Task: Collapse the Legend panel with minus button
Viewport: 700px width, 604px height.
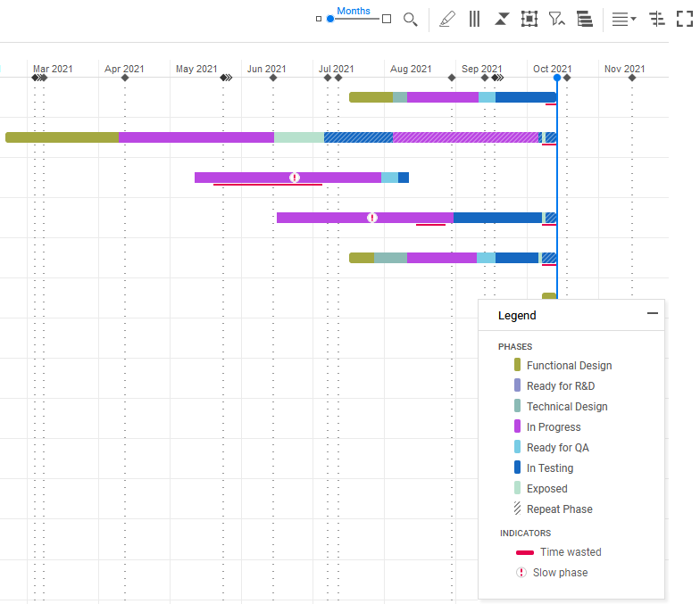Action: click(x=653, y=314)
